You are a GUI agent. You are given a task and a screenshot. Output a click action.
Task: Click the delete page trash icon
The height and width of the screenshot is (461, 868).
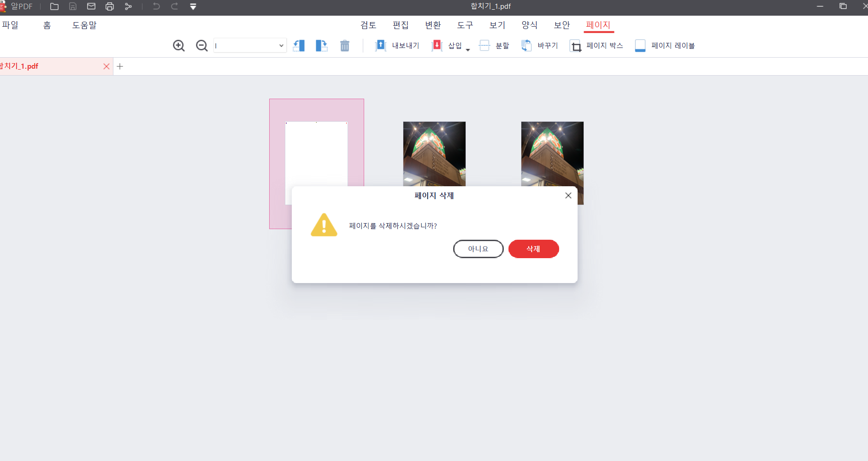tap(344, 45)
